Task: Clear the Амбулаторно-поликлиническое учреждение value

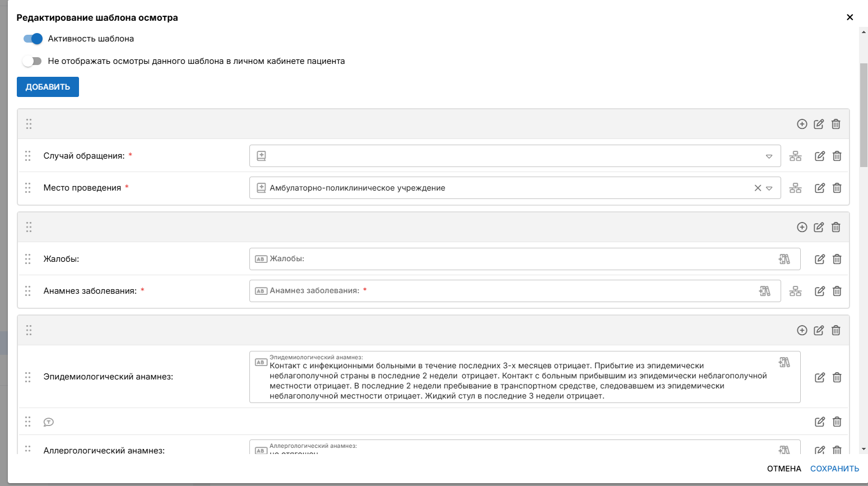Action: 758,188
